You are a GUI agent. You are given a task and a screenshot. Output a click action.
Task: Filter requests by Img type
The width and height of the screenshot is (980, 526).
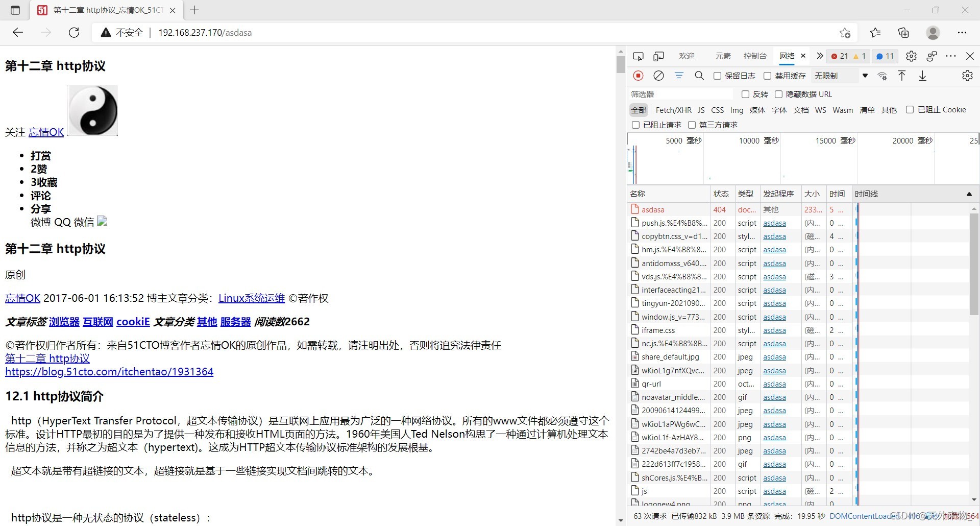tap(737, 110)
